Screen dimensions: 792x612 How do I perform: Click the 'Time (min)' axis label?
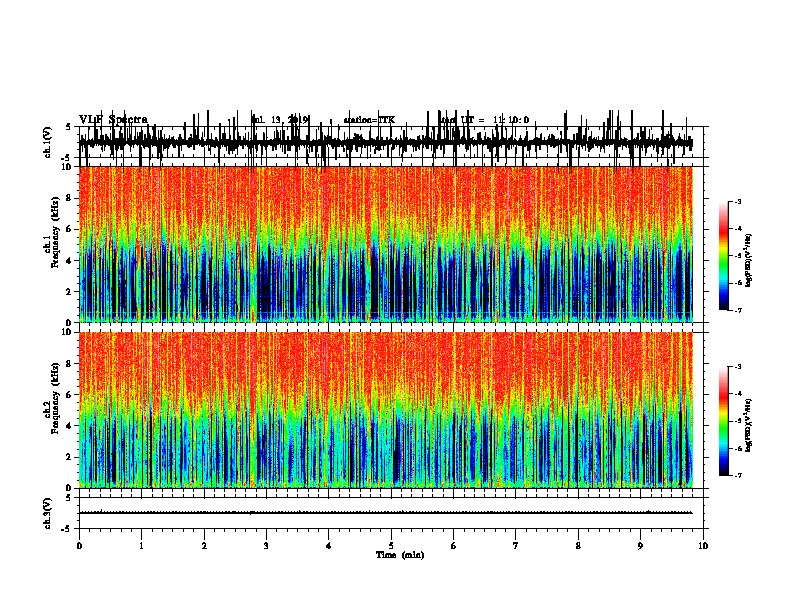[400, 555]
